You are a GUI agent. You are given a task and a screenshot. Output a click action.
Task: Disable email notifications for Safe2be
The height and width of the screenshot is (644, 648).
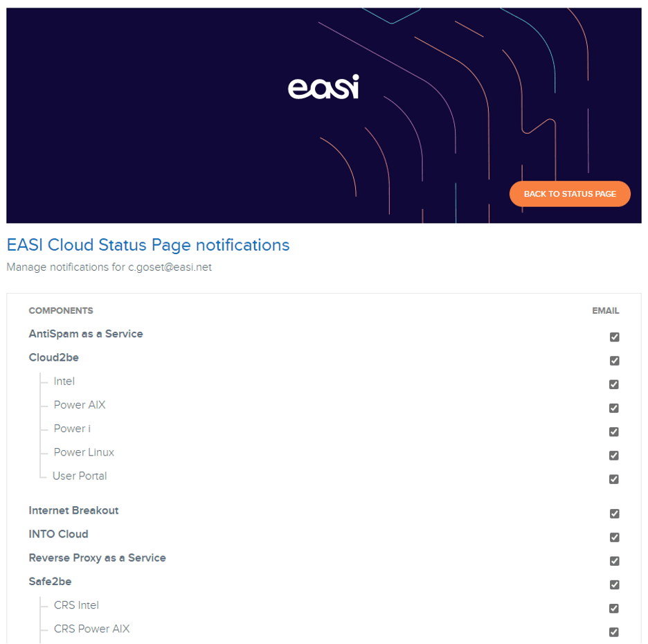coord(614,584)
